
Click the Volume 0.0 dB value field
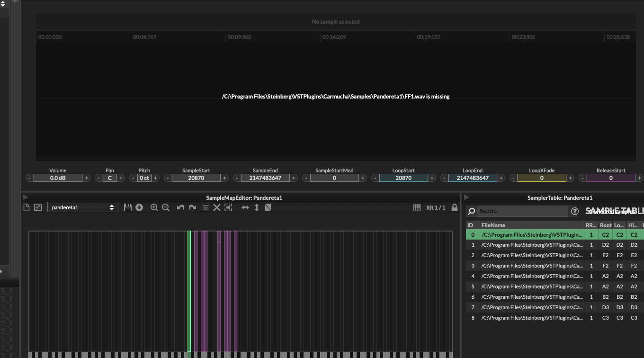[58, 178]
